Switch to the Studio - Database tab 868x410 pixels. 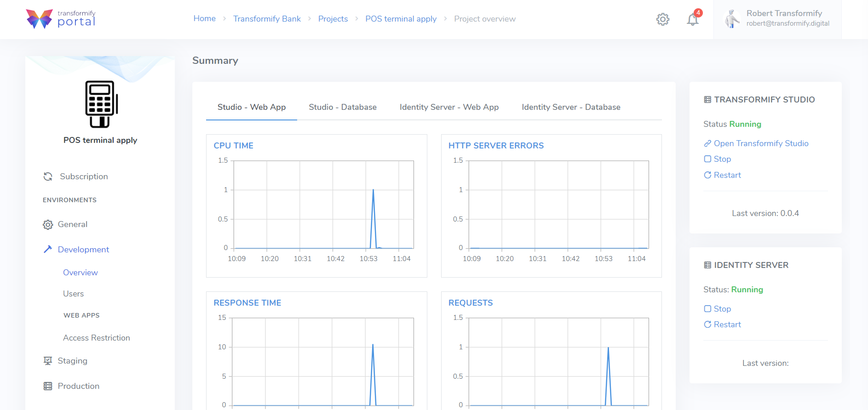343,107
